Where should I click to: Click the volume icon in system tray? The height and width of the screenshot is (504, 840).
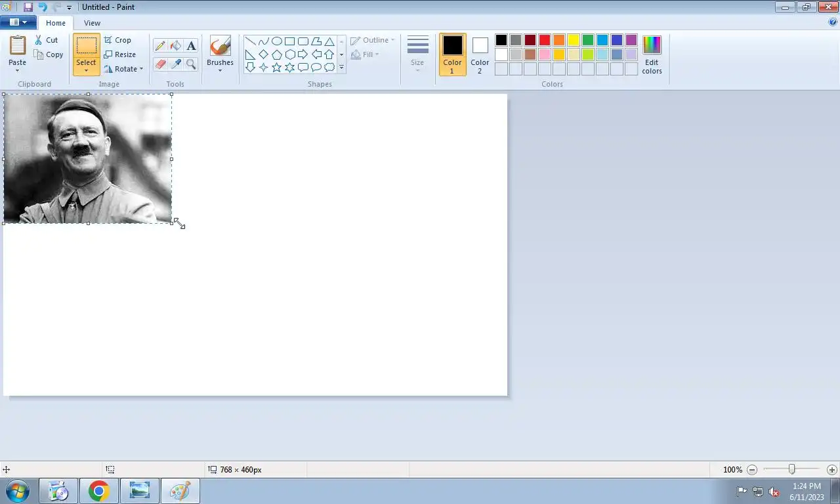[774, 492]
